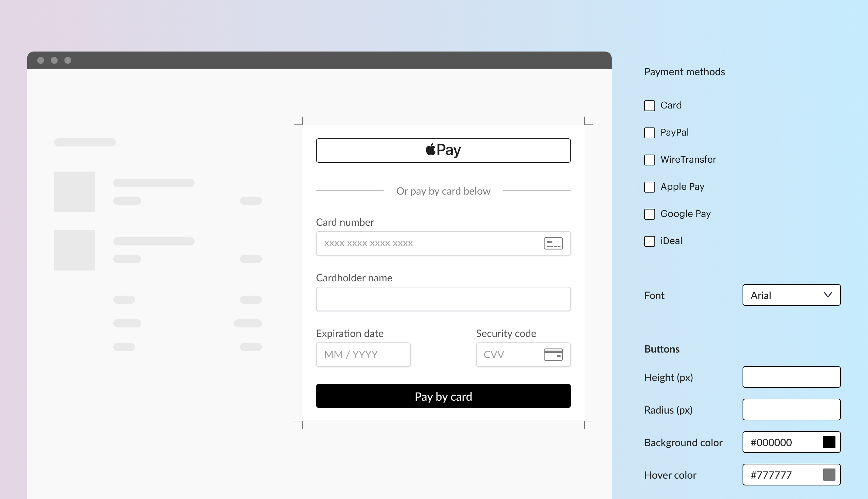Open the Font dropdown showing Arial
The width and height of the screenshot is (868, 499).
[791, 295]
